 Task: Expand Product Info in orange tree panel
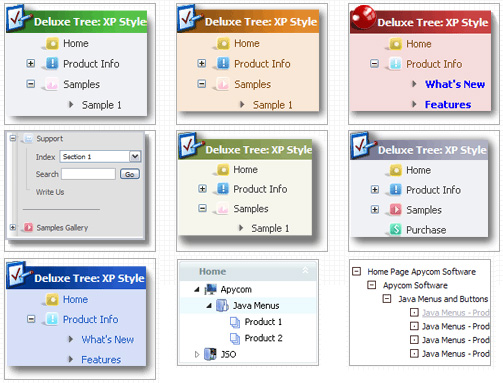click(202, 63)
